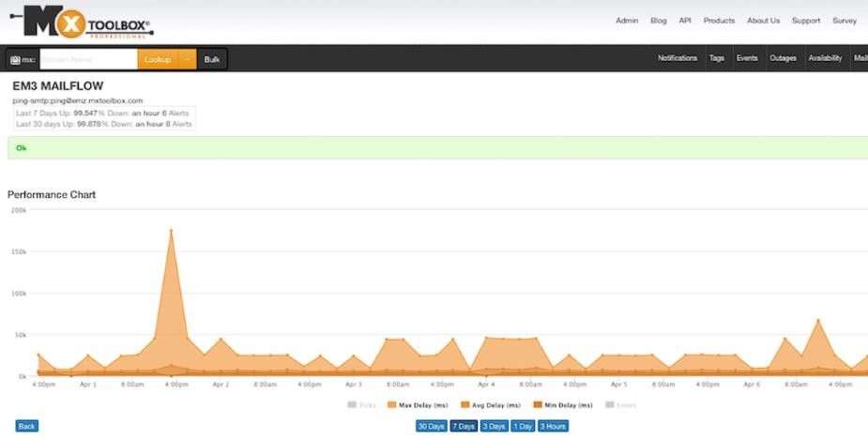This screenshot has height=439, width=868.
Task: Toggle the Errors series in legend
Action: 621,405
